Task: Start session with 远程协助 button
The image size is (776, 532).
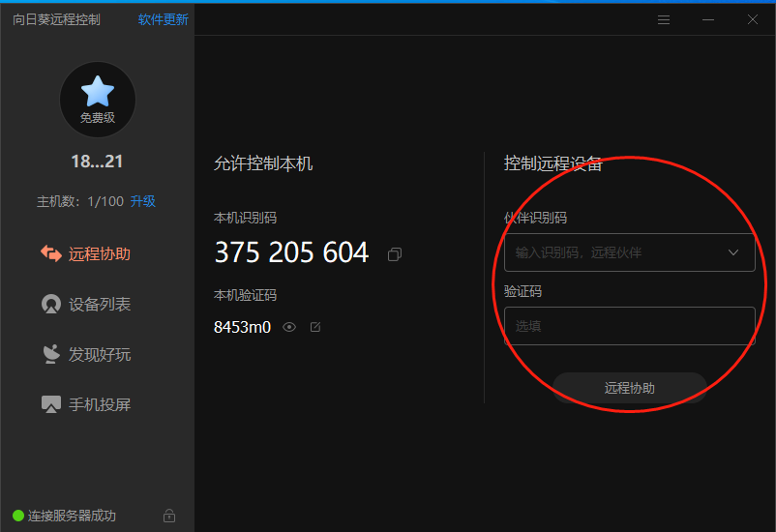Action: (630, 388)
